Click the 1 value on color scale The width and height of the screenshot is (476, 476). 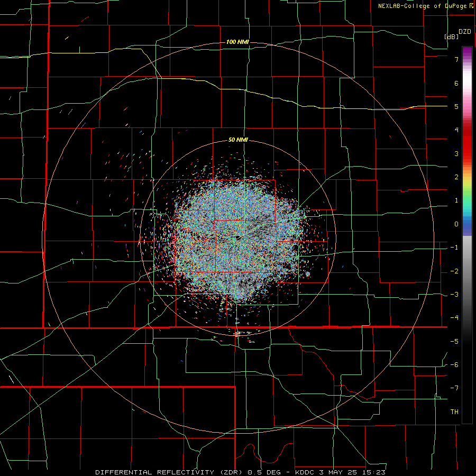click(x=456, y=200)
